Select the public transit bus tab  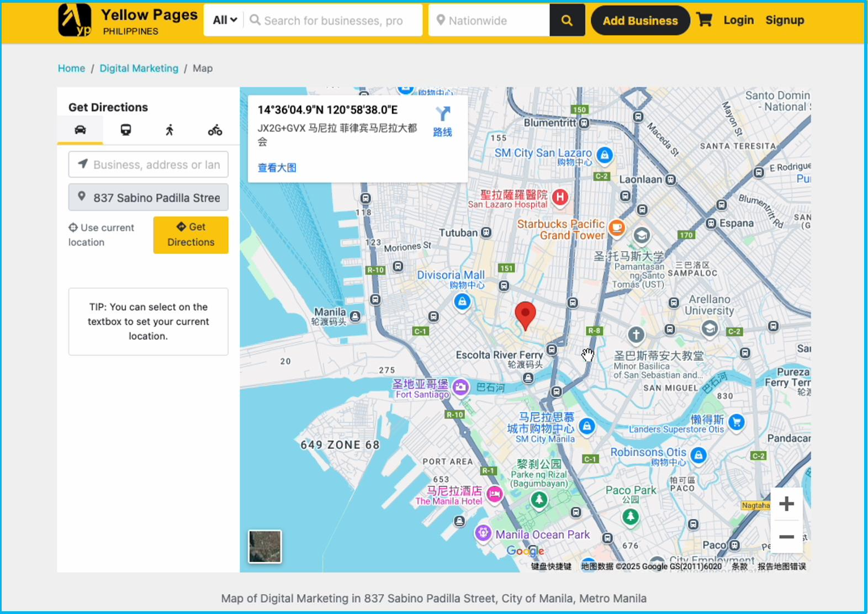[126, 130]
